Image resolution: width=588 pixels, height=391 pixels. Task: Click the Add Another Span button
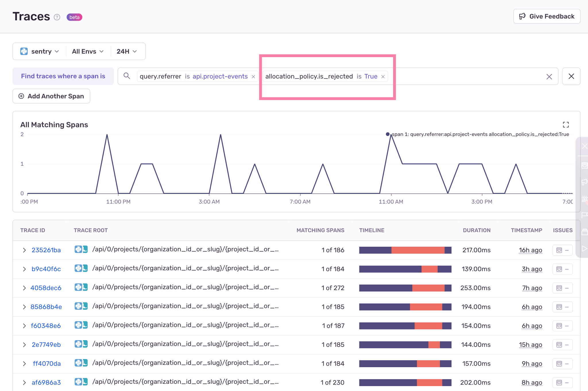tap(51, 96)
